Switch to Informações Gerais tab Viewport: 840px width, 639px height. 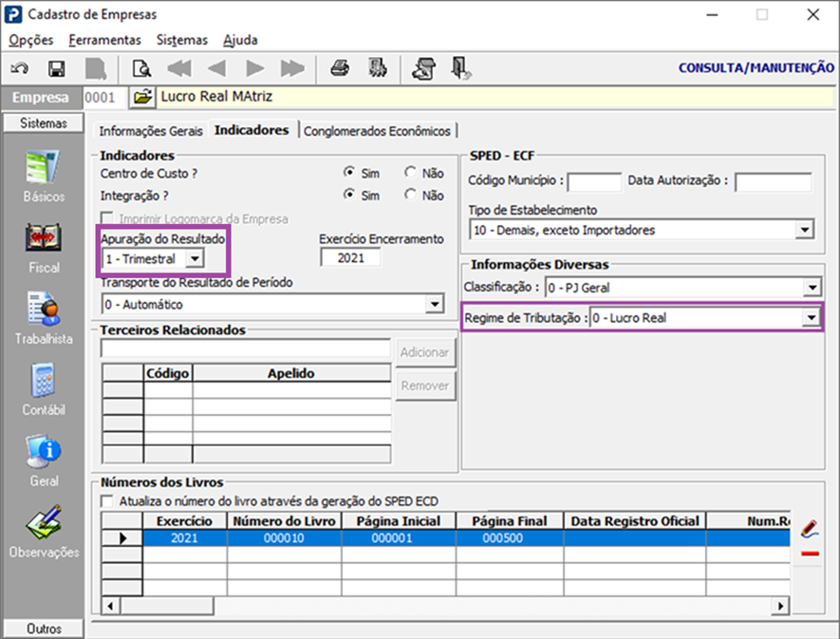coord(151,131)
